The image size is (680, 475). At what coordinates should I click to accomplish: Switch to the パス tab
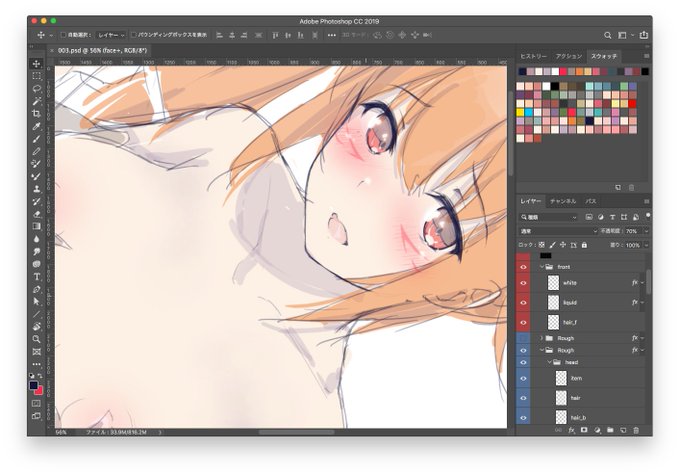pyautogui.click(x=591, y=201)
